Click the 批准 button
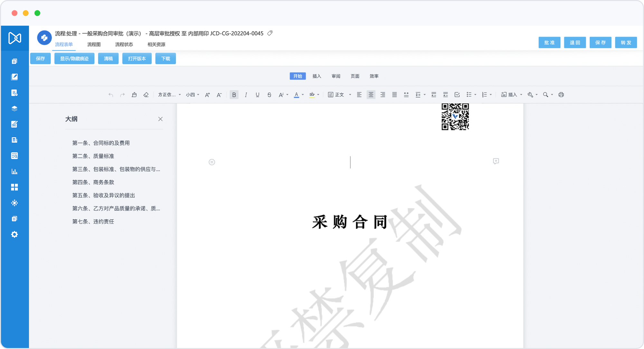Screen dimensions: 644x349 [549, 42]
